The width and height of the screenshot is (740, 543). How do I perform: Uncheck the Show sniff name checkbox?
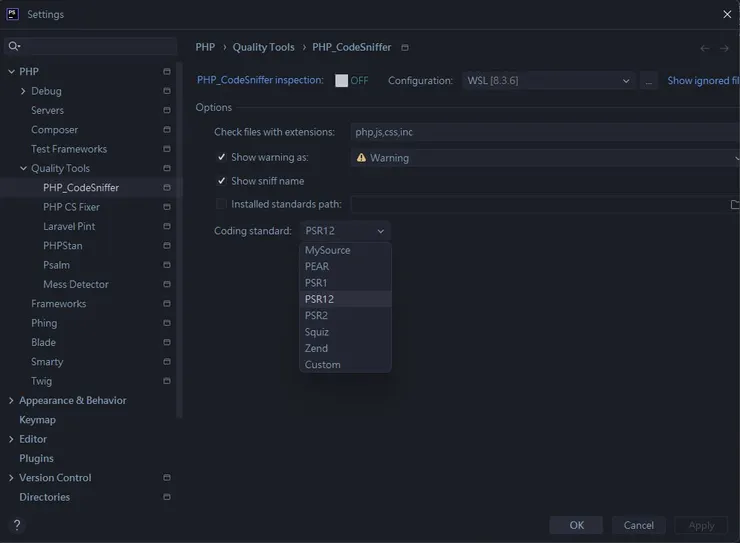(x=221, y=181)
